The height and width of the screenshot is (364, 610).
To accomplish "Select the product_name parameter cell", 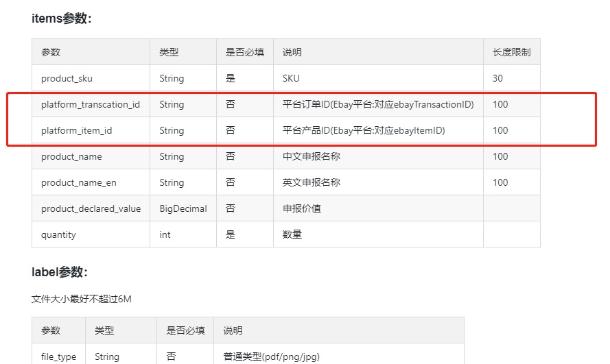I will coord(71,156).
